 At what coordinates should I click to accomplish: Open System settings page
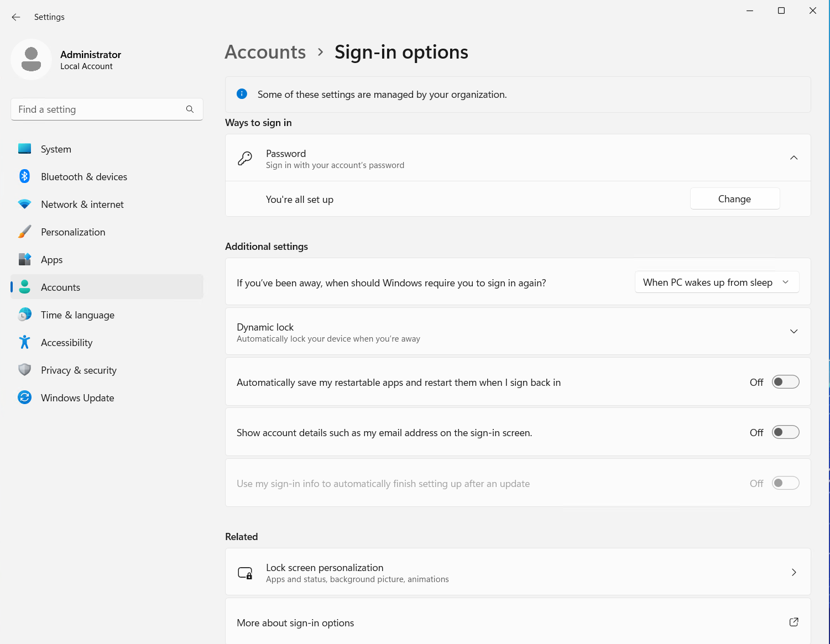coord(107,149)
